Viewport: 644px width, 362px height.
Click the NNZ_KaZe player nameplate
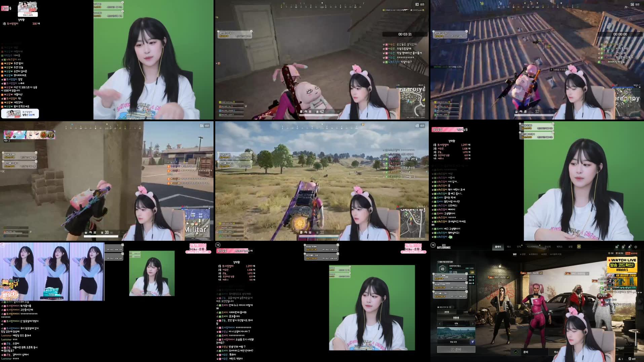tap(498, 277)
